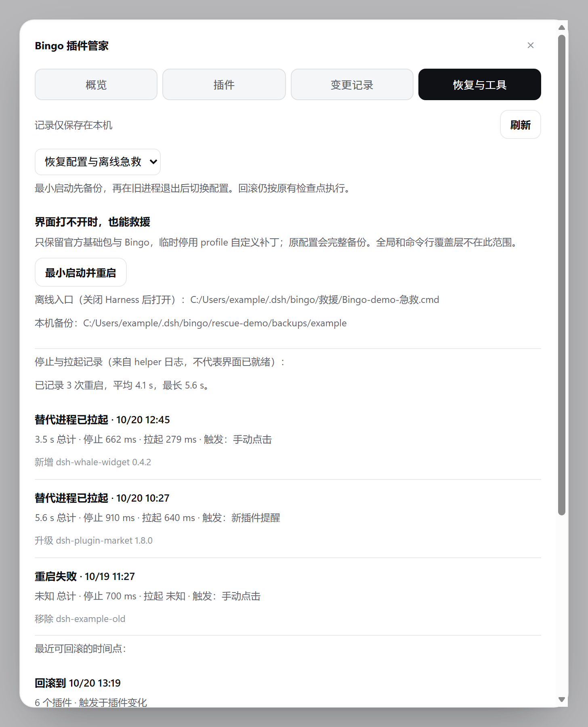Click the 本机备份 backups/example path
This screenshot has height=727, width=588.
point(215,323)
